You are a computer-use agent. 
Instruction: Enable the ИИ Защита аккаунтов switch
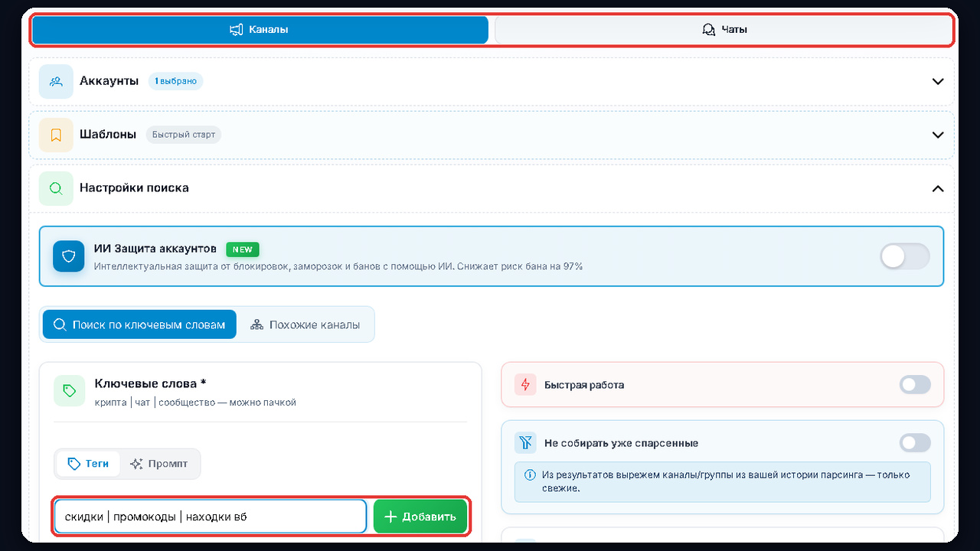(905, 256)
